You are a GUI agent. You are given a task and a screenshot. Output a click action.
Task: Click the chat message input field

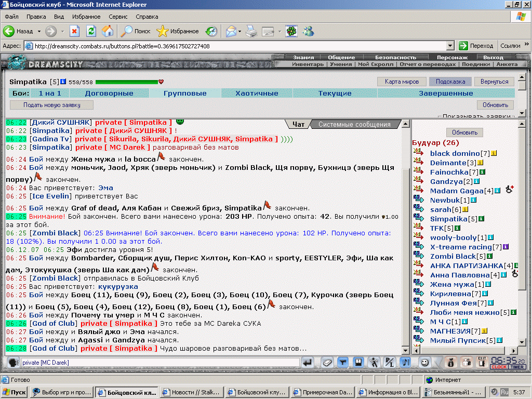(x=160, y=363)
